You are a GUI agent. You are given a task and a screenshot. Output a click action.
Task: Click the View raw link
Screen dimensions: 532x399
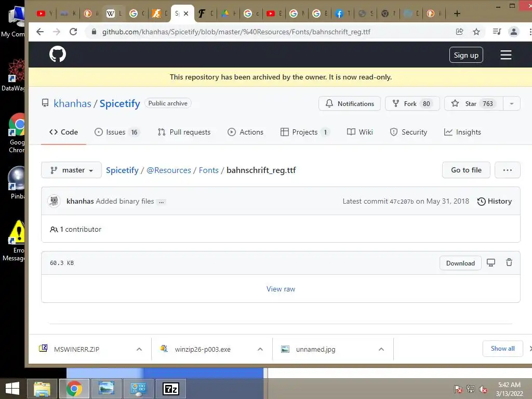pyautogui.click(x=281, y=289)
